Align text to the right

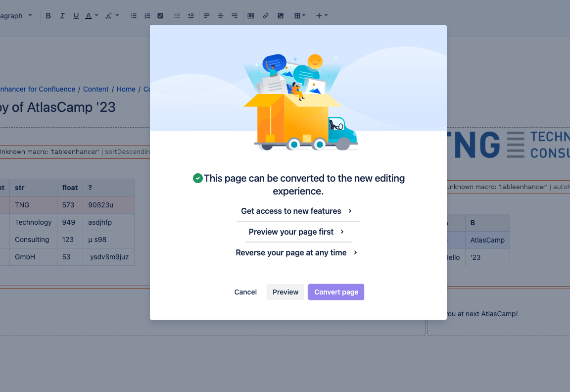point(235,16)
